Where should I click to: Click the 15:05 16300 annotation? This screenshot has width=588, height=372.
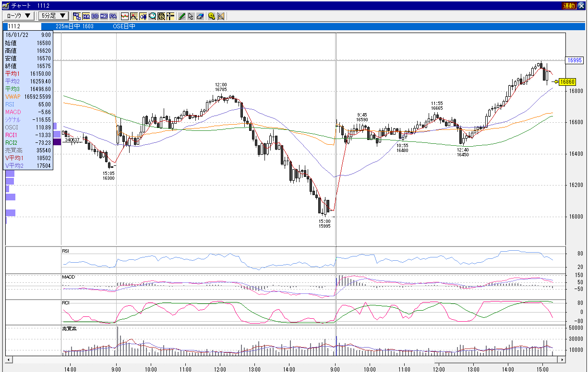click(108, 175)
